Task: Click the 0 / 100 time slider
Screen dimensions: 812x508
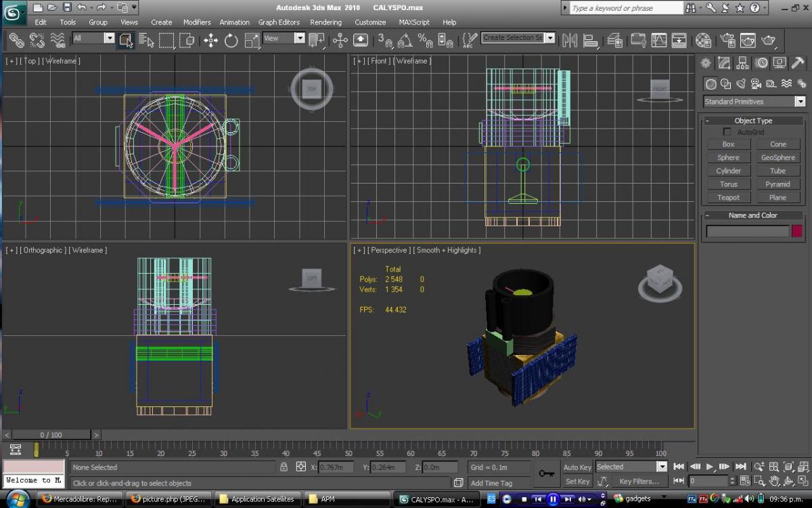Action: point(51,435)
